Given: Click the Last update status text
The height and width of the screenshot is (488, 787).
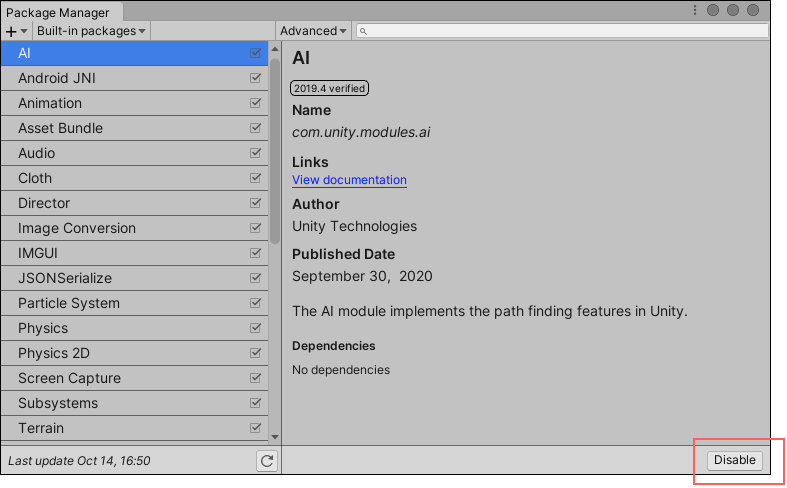Looking at the screenshot, I should coord(79,461).
